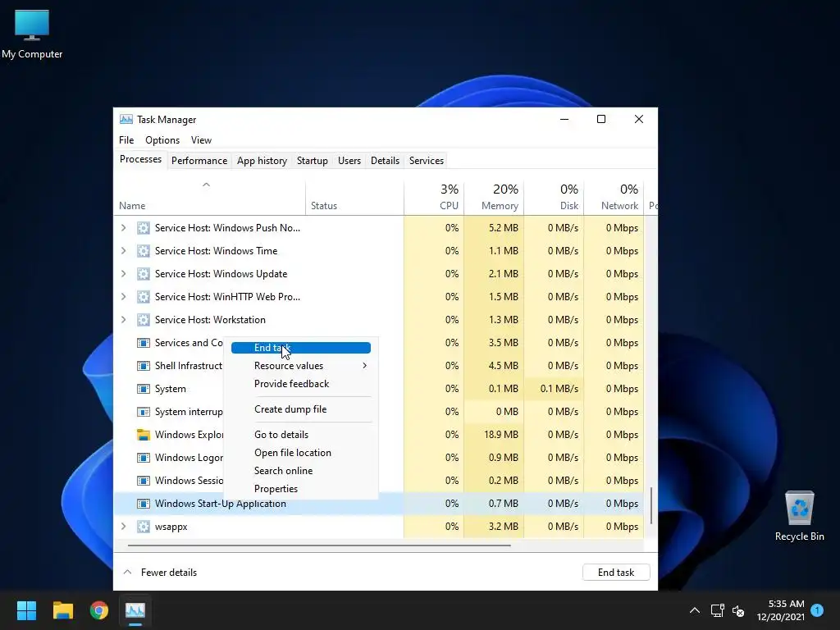840x630 pixels.
Task: Open Properties from context menu
Action: (x=301, y=489)
